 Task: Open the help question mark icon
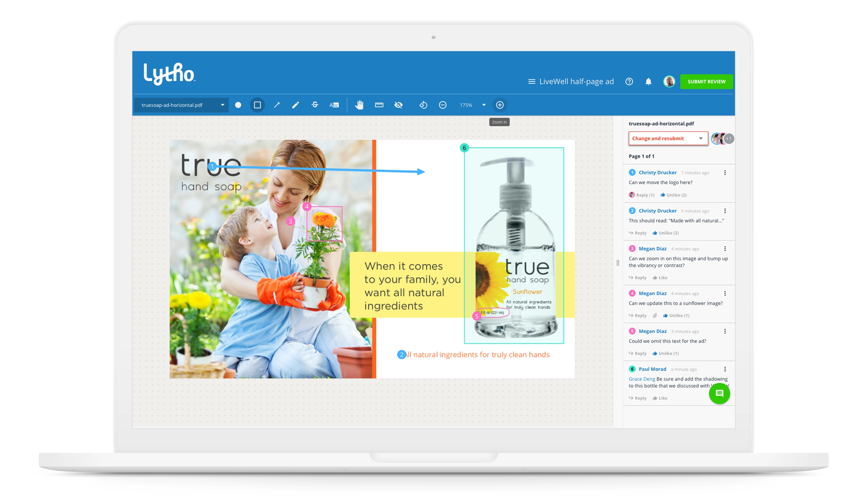[629, 82]
